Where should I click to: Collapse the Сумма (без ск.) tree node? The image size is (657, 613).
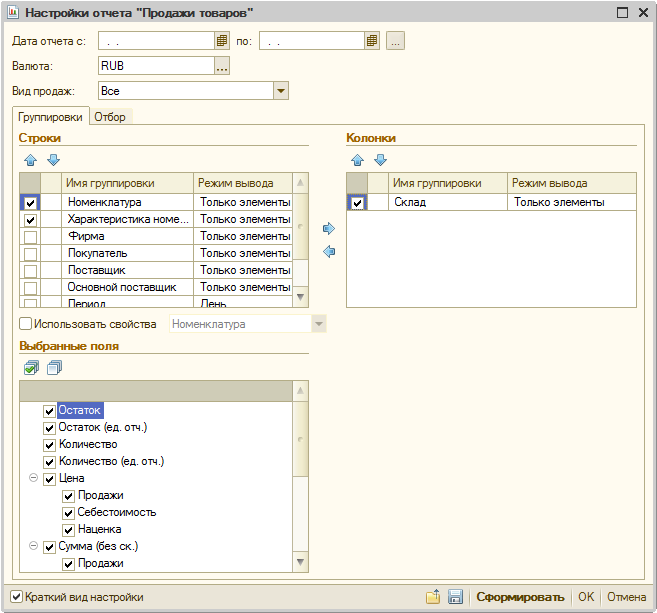coord(34,546)
